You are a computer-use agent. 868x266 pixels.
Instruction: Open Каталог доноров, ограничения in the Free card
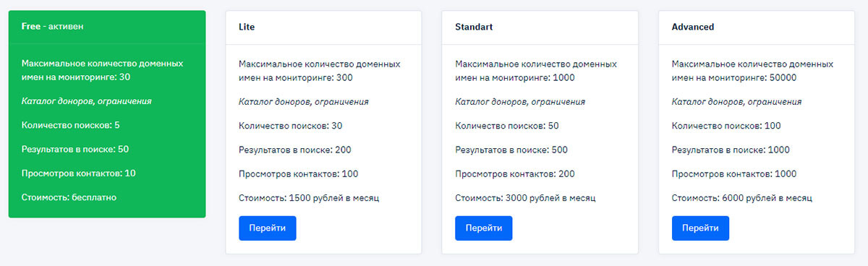coord(87,101)
